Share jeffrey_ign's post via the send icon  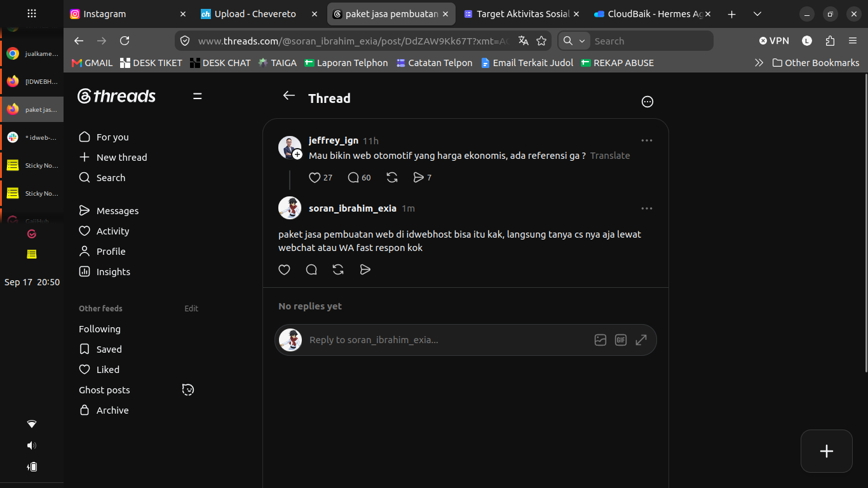(418, 178)
